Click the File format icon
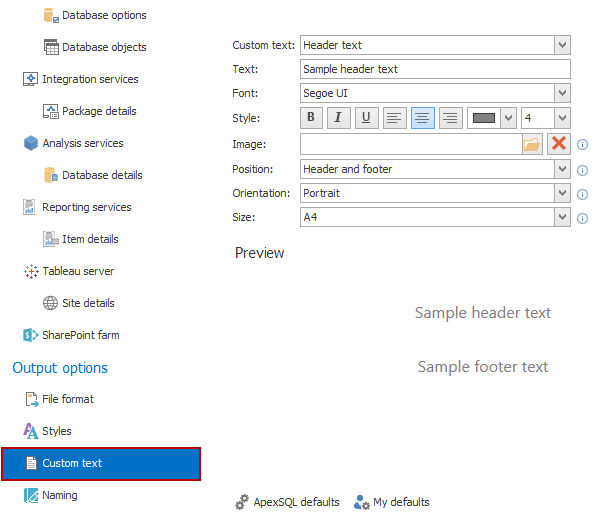 (32, 399)
